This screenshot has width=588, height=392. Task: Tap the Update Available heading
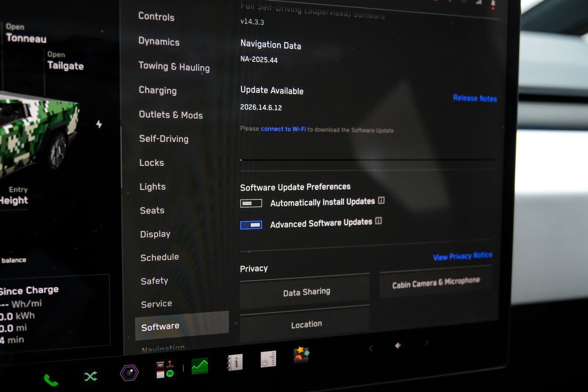coord(272,90)
